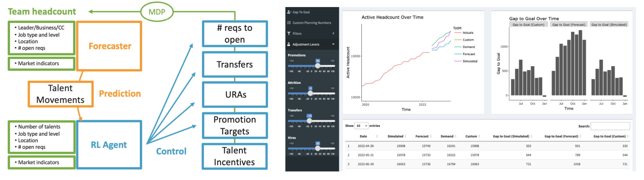Select the 2022-04-30 table row
This screenshot has width=644, height=180.
tap(366, 146)
